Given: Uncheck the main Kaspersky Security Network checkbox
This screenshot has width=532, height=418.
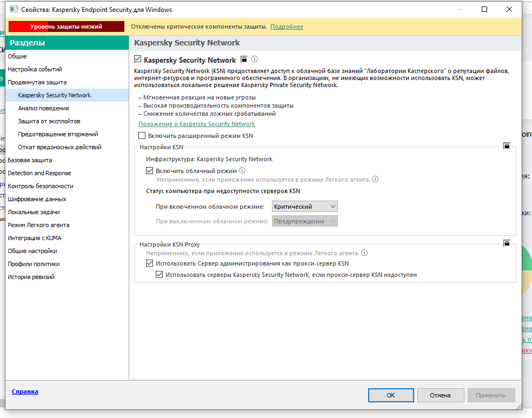Looking at the screenshot, I should pos(138,59).
